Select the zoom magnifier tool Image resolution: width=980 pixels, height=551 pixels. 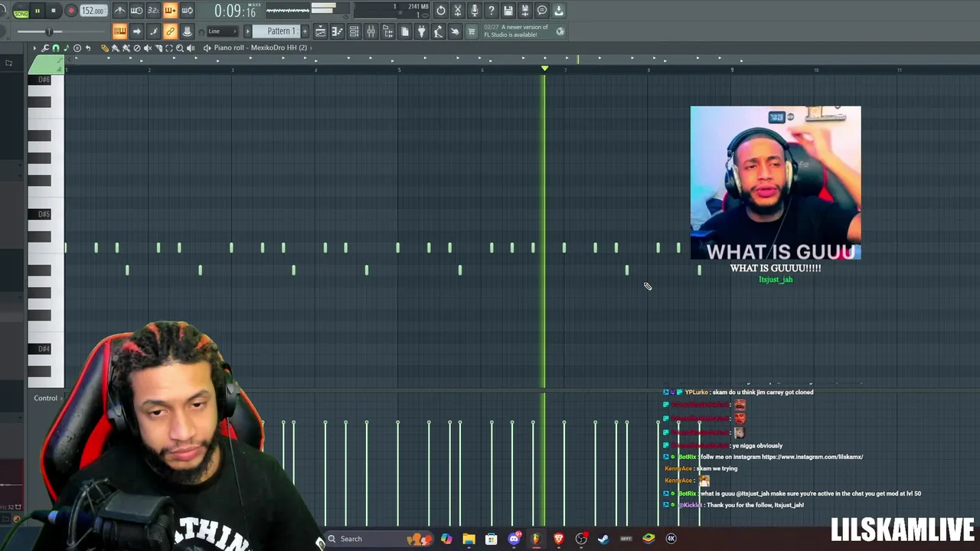point(180,48)
